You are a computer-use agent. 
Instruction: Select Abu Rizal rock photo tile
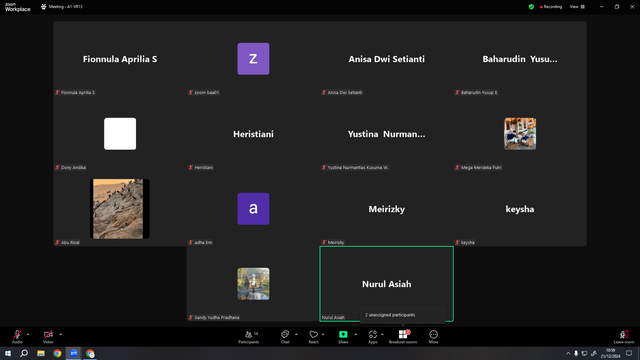(x=120, y=209)
